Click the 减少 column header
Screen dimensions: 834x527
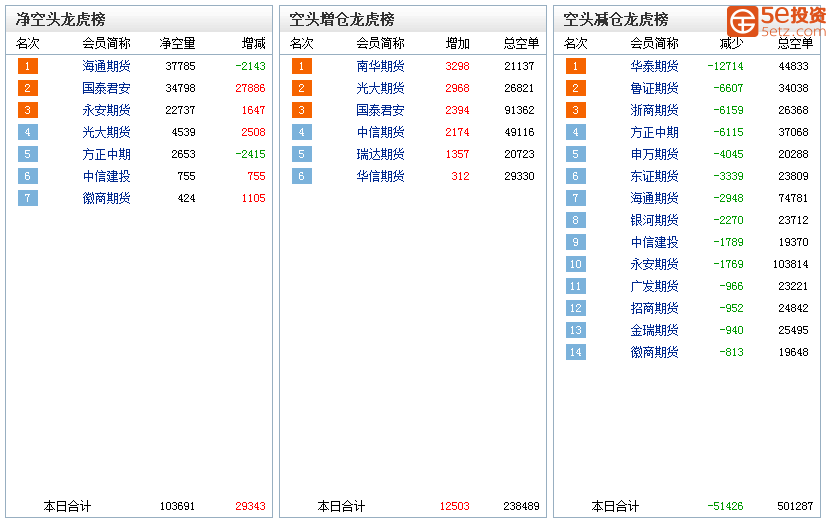tap(731, 43)
